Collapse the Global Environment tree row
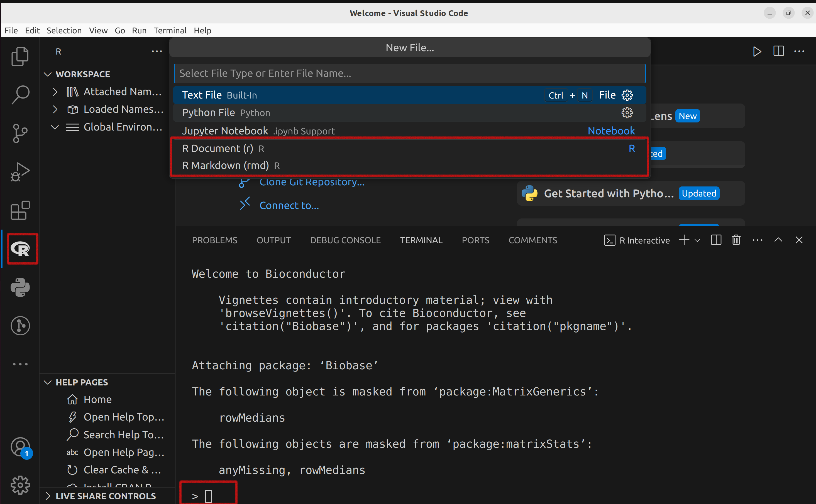The height and width of the screenshot is (504, 816). (108, 127)
